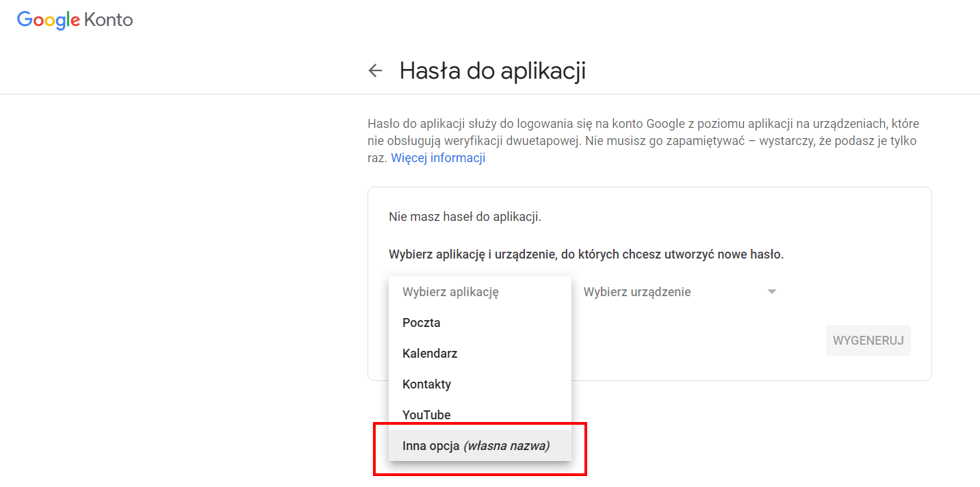
Task: Click the bold Wybierz aplikację i urządzenie instruction
Action: tap(586, 254)
